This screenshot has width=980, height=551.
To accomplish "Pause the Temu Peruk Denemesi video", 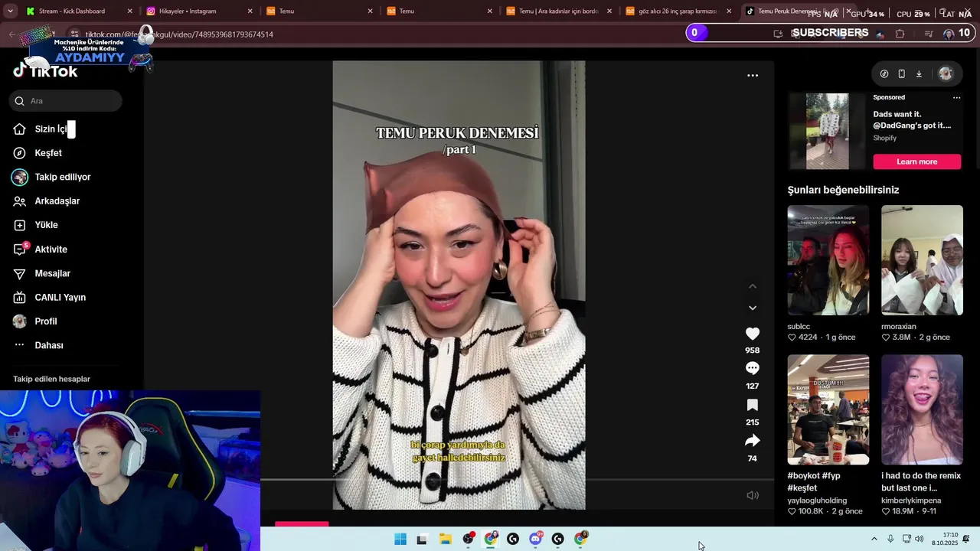I will (x=459, y=285).
